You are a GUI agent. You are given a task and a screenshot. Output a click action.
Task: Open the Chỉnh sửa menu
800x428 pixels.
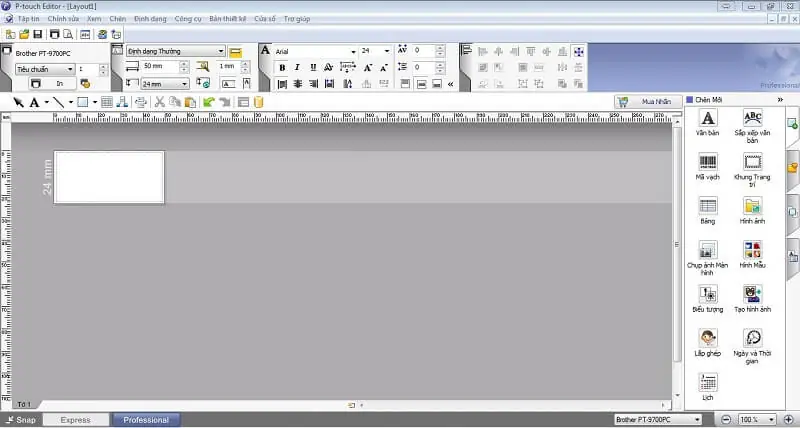63,19
